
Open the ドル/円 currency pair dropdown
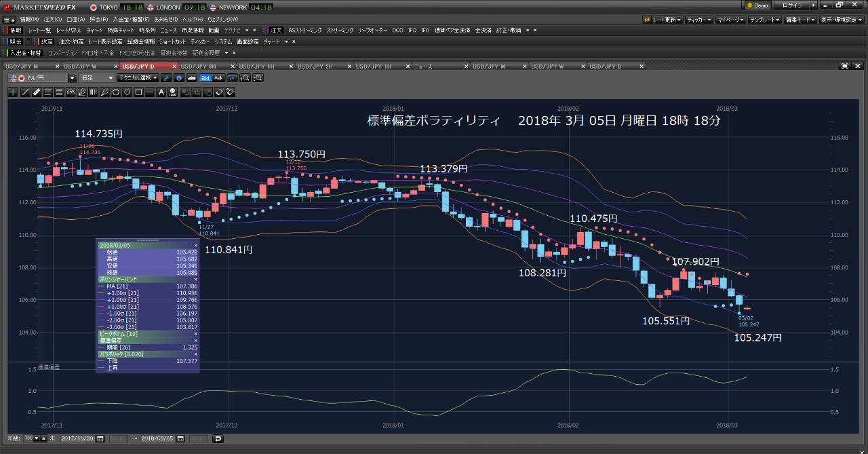click(72, 79)
